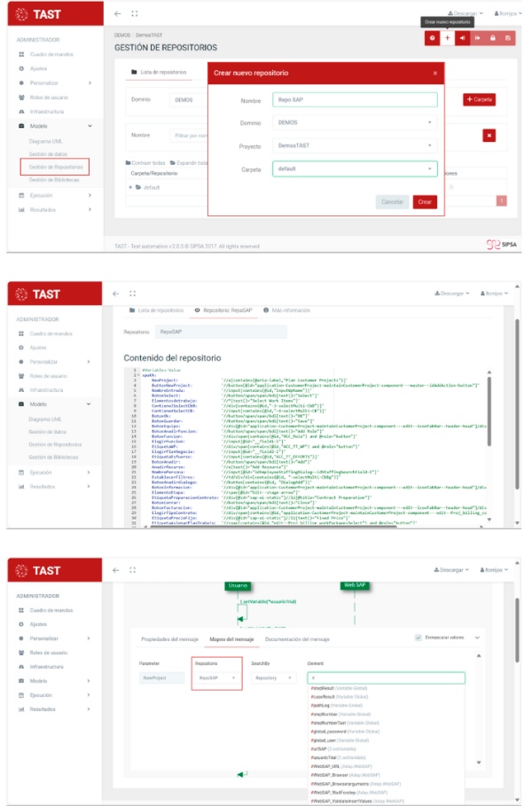Viewport: 532px width, 806px height.
Task: Expand the default folder tree row
Action: click(x=130, y=188)
